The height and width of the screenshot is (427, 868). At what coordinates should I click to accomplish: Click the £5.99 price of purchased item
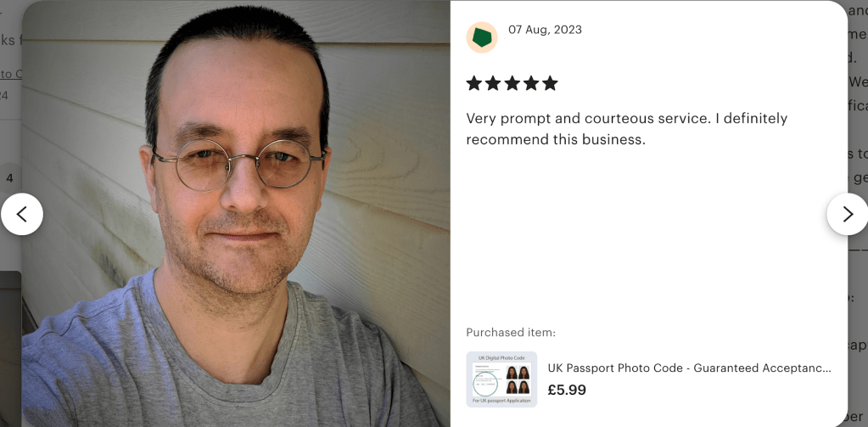click(x=567, y=390)
